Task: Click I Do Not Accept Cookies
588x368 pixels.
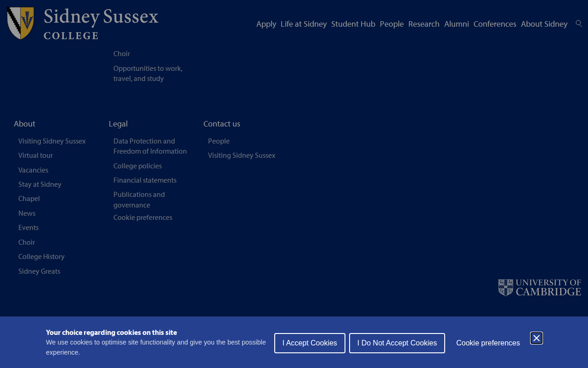Action: [x=397, y=343]
